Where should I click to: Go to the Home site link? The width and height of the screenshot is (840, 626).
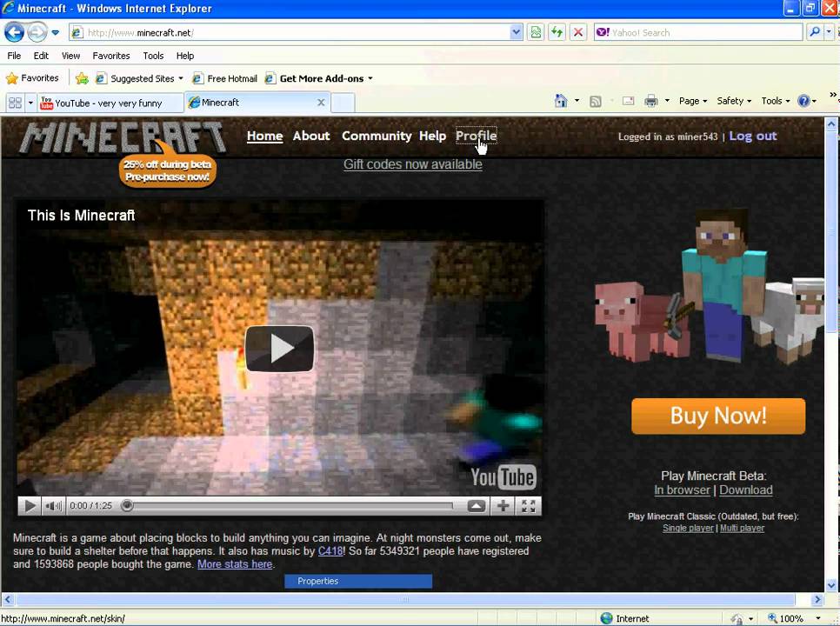pos(264,136)
